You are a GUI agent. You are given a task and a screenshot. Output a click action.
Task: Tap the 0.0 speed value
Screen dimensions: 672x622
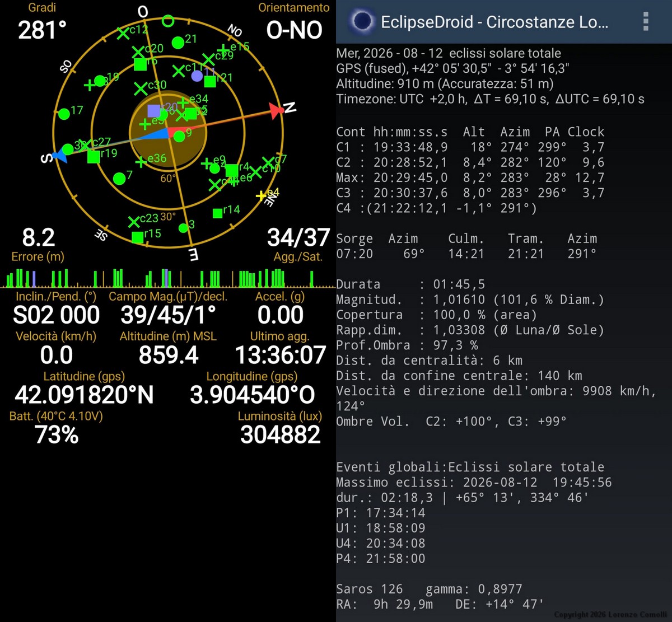(x=57, y=356)
